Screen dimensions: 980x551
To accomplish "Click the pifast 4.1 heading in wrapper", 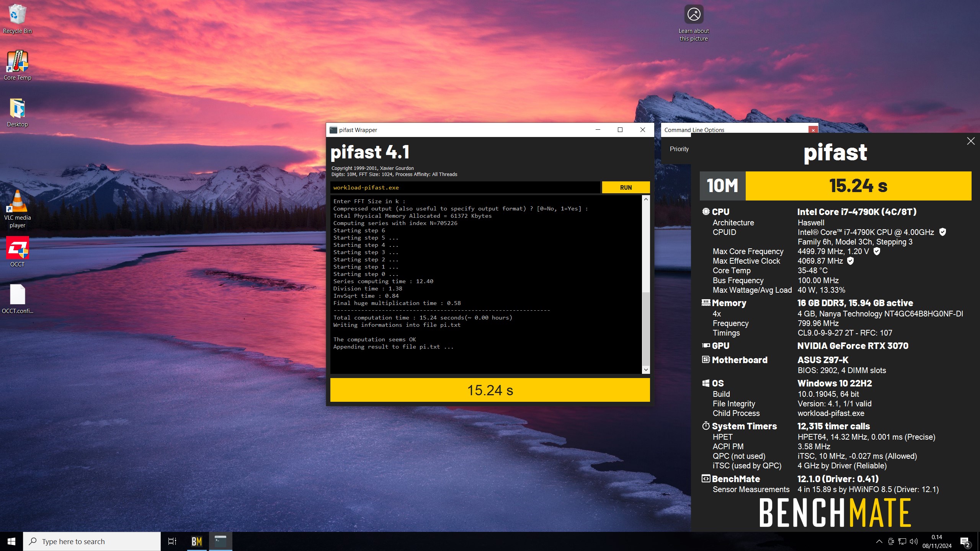I will [370, 152].
